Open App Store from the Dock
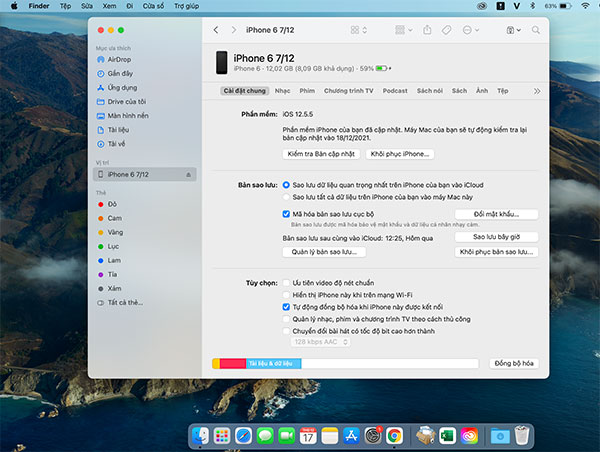The height and width of the screenshot is (452, 600). [351, 436]
